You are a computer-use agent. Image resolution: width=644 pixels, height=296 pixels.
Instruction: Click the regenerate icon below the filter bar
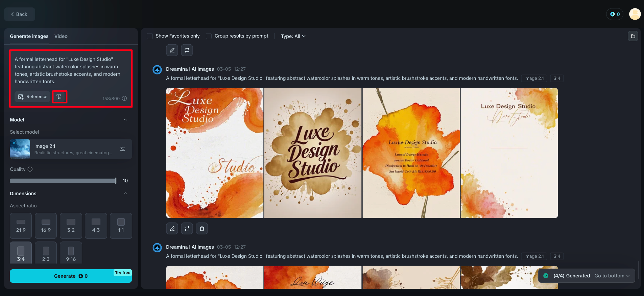coord(187,50)
